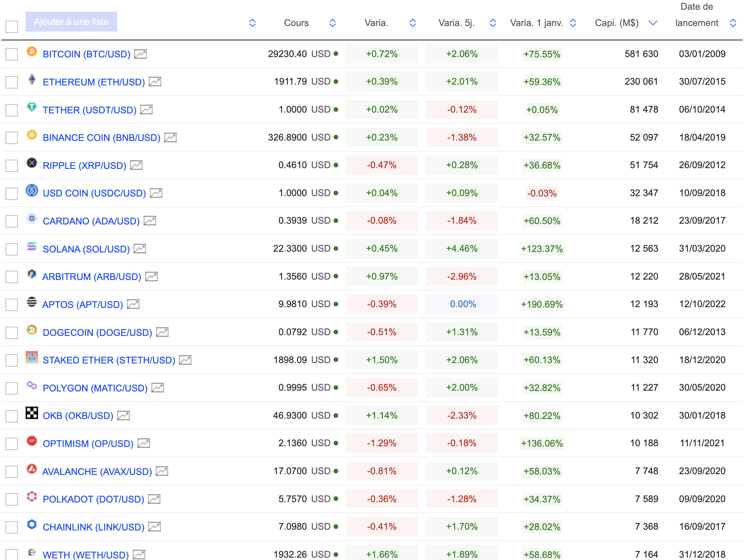
Task: Open the Bitcoin chart icon
Action: click(141, 54)
